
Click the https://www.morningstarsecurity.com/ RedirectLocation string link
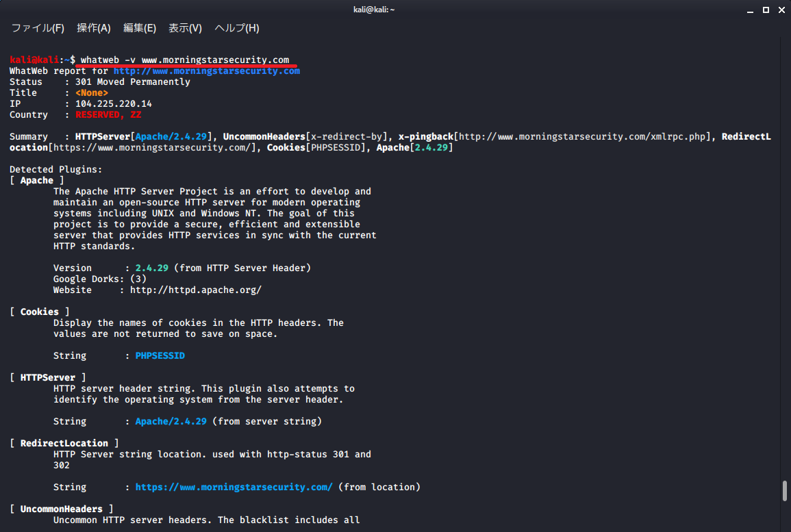coord(234,487)
